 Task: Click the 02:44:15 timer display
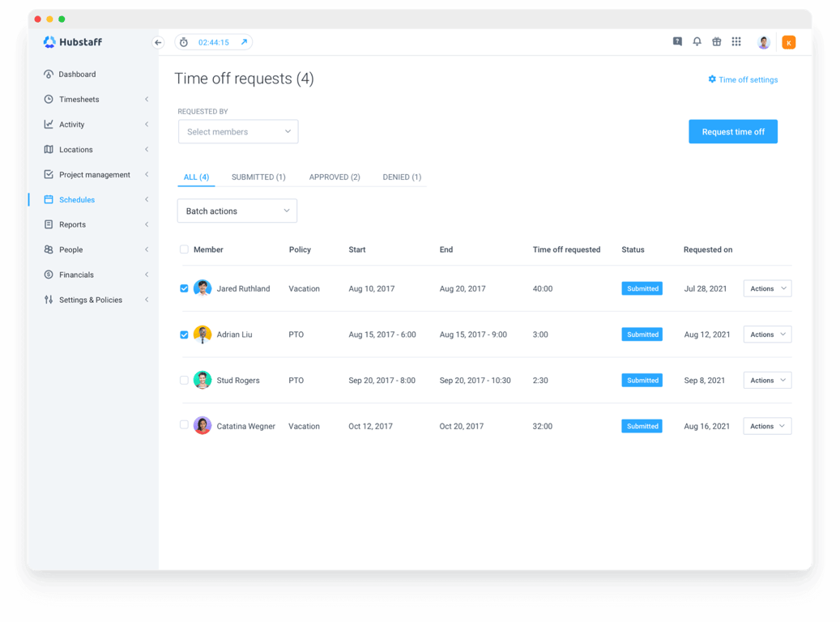coord(213,42)
